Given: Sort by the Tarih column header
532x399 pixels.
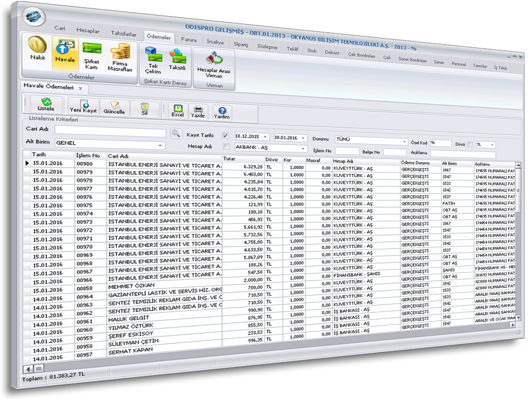Looking at the screenshot, I should coord(38,155).
